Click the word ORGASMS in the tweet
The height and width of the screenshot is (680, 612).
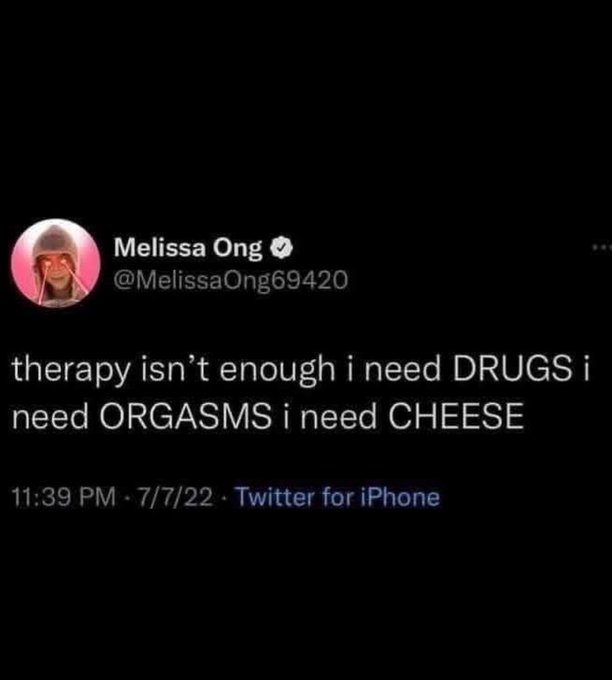(185, 417)
